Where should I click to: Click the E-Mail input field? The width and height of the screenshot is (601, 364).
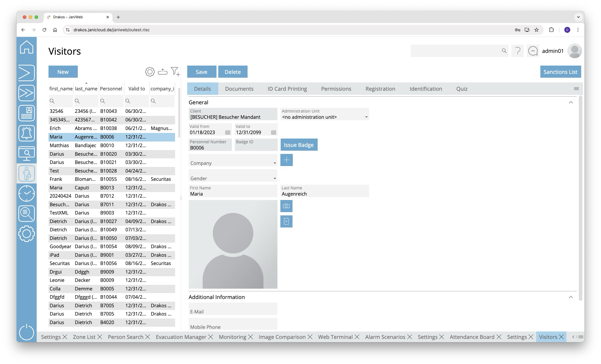pos(233,309)
